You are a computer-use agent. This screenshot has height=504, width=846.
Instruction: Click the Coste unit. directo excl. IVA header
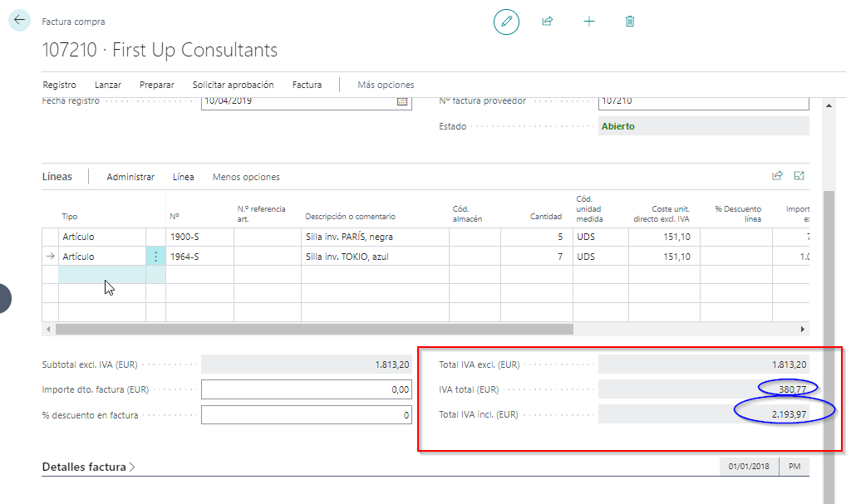pyautogui.click(x=662, y=213)
